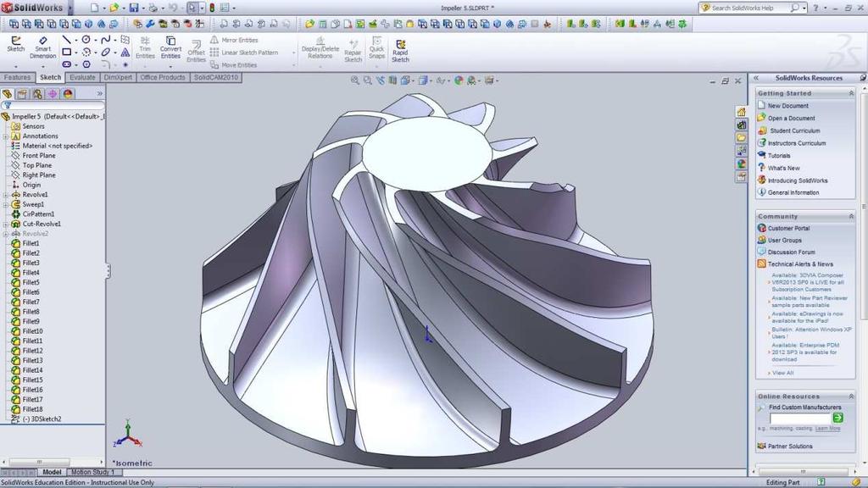Screen dimensions: 868x488
Task: Click the Partner Solutions link
Action: coord(790,446)
